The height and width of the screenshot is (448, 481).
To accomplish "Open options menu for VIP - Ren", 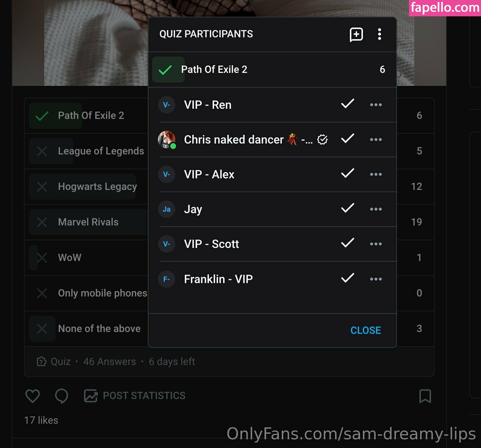I will (376, 105).
